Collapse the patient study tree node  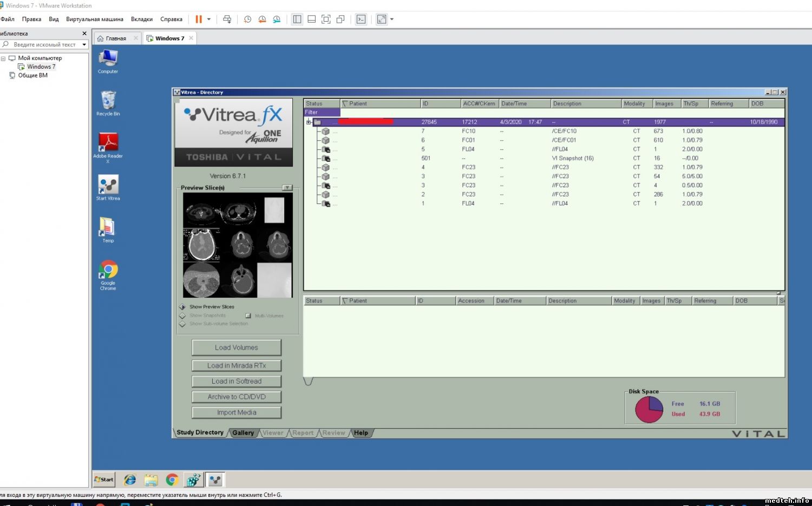pos(309,122)
